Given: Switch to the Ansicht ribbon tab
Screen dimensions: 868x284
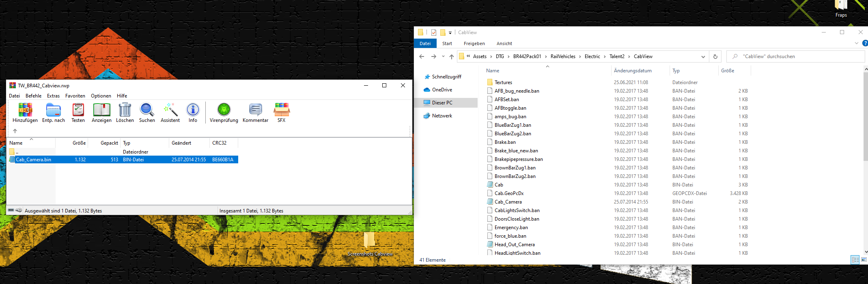Looking at the screenshot, I should 504,43.
